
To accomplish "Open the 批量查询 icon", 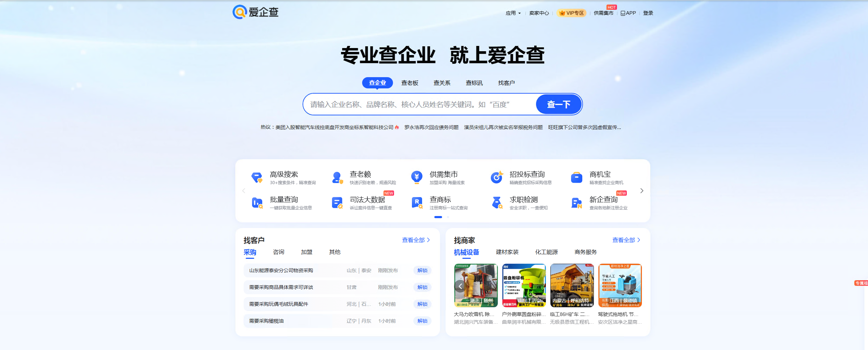I will click(257, 203).
